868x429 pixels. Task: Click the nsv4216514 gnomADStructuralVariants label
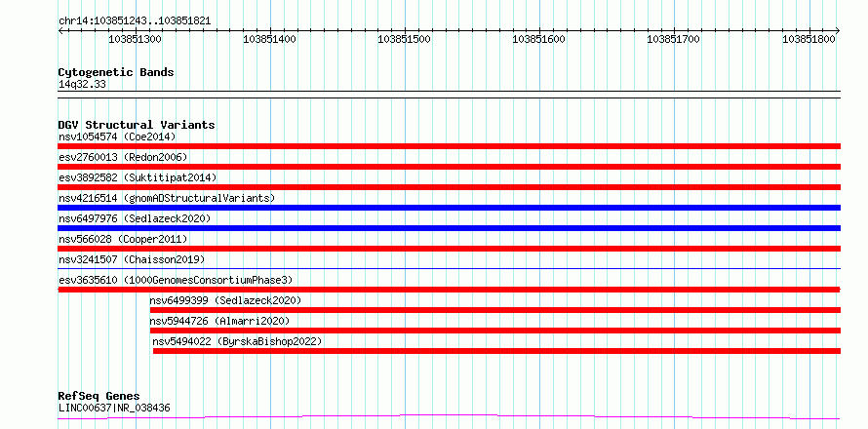[x=167, y=198]
